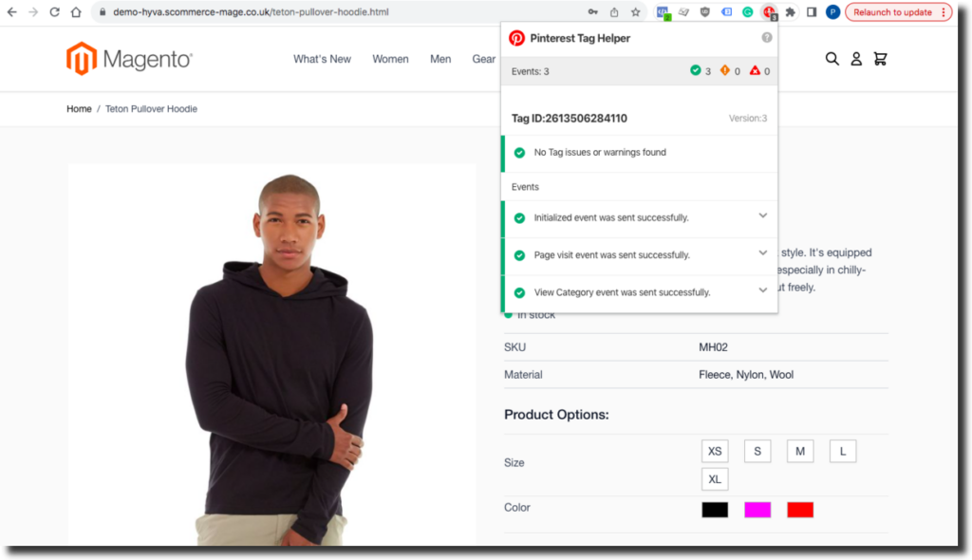This screenshot has height=560, width=972.
Task: Click the account person icon
Action: (x=855, y=59)
